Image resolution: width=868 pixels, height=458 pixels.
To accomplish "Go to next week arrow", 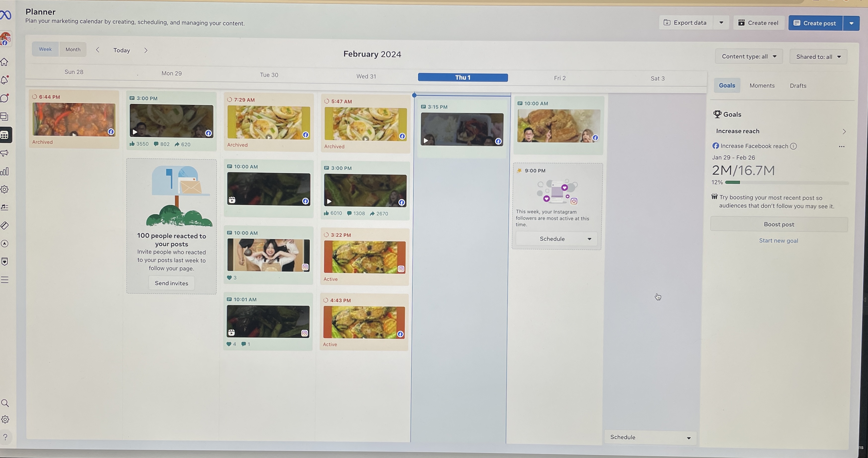I will 146,51.
